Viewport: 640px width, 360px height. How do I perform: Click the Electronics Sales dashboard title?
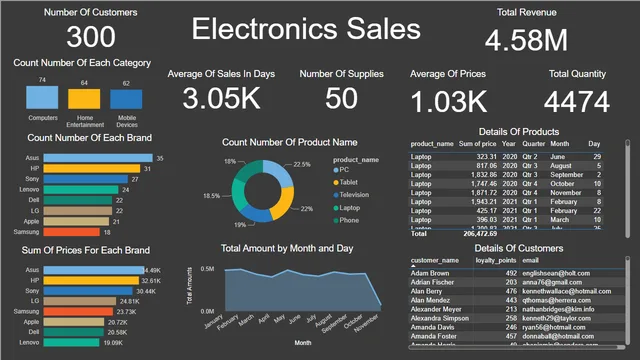coord(306,29)
